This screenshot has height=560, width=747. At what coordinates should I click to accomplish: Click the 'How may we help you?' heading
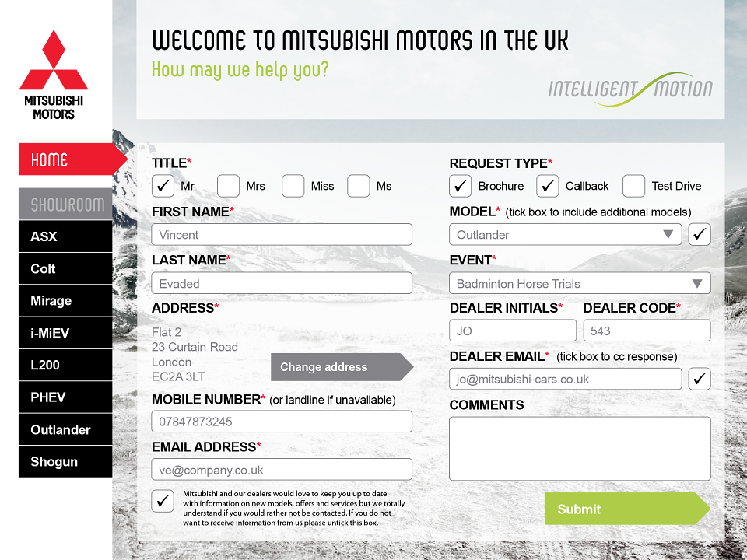point(240,70)
